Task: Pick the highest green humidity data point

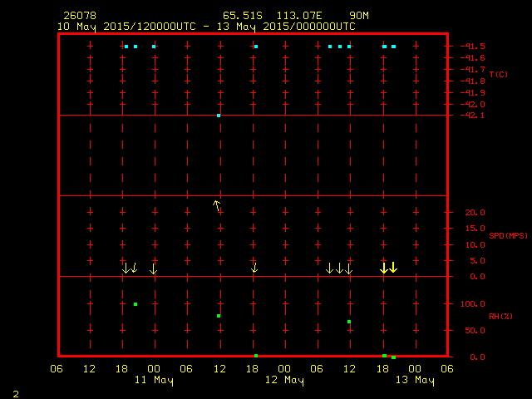Action: point(135,304)
